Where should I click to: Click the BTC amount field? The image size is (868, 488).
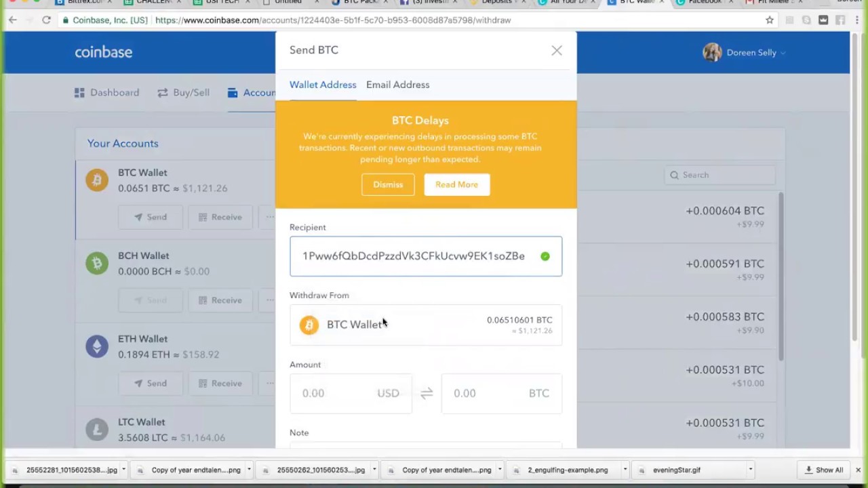pyautogui.click(x=502, y=393)
